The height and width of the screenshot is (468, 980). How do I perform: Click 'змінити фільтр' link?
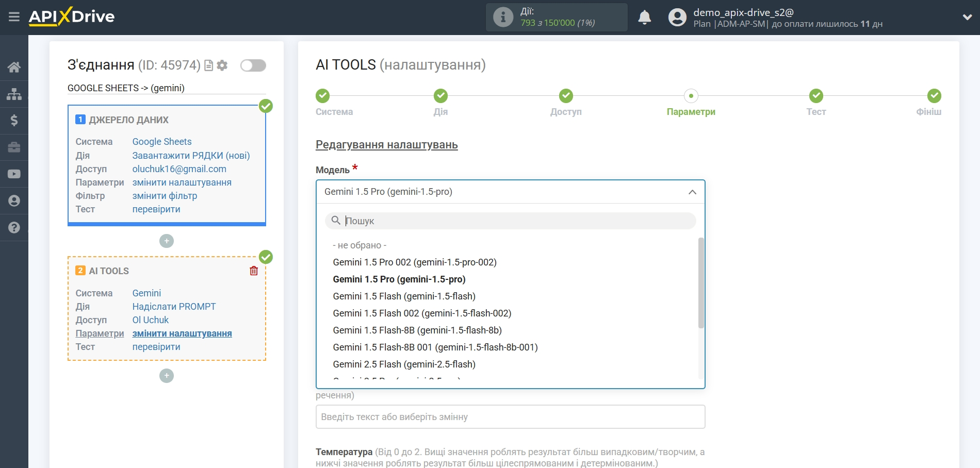tap(165, 196)
